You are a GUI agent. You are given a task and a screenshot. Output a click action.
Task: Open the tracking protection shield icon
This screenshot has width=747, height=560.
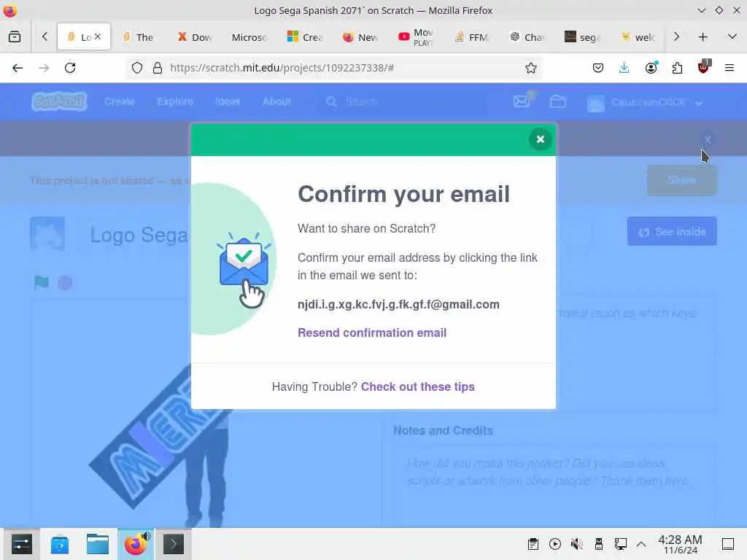137,68
